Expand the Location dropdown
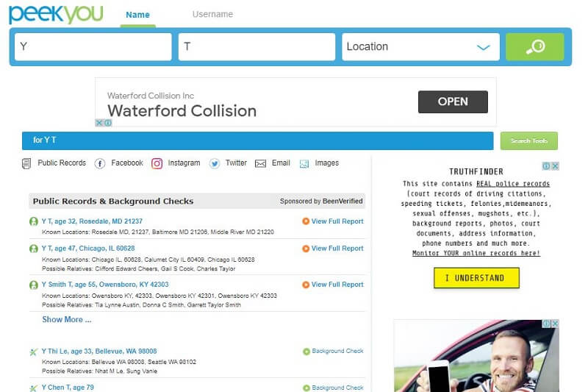 (x=483, y=47)
